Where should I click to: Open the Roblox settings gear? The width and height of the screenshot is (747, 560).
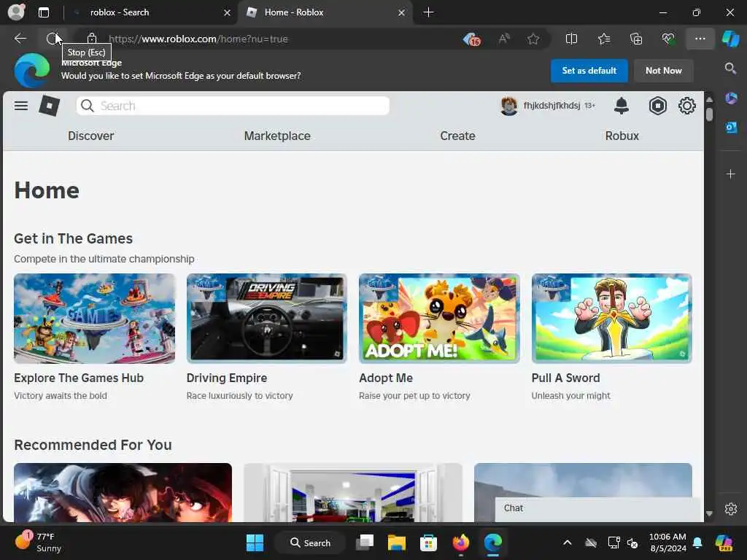point(686,106)
